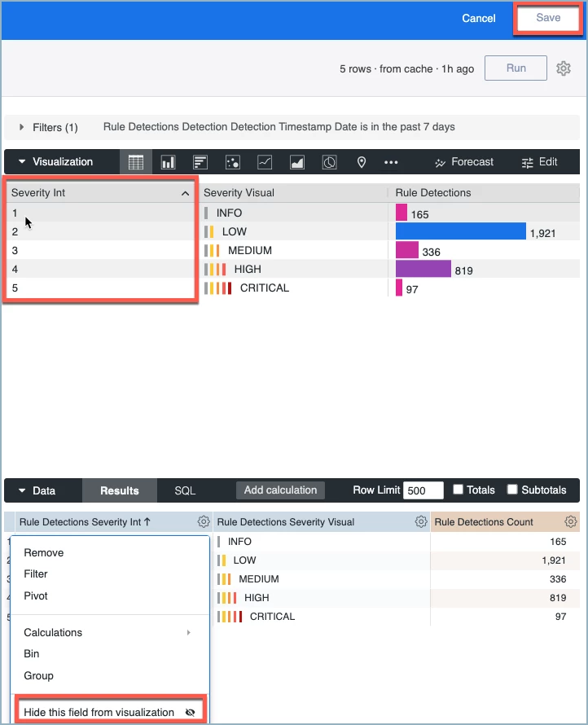Image resolution: width=588 pixels, height=725 pixels.
Task: Open settings gear next to Run
Action: [x=563, y=68]
